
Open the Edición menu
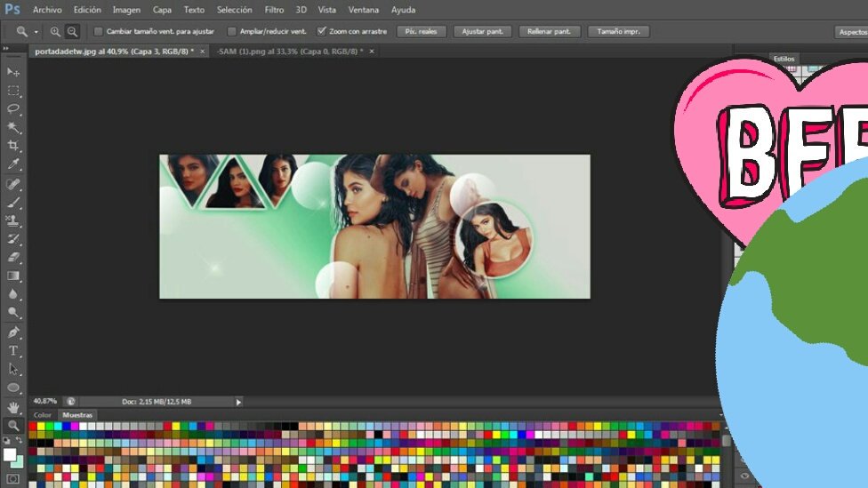point(87,10)
